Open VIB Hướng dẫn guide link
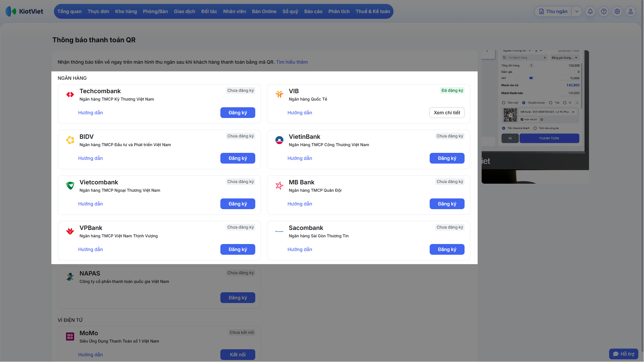 pos(300,113)
